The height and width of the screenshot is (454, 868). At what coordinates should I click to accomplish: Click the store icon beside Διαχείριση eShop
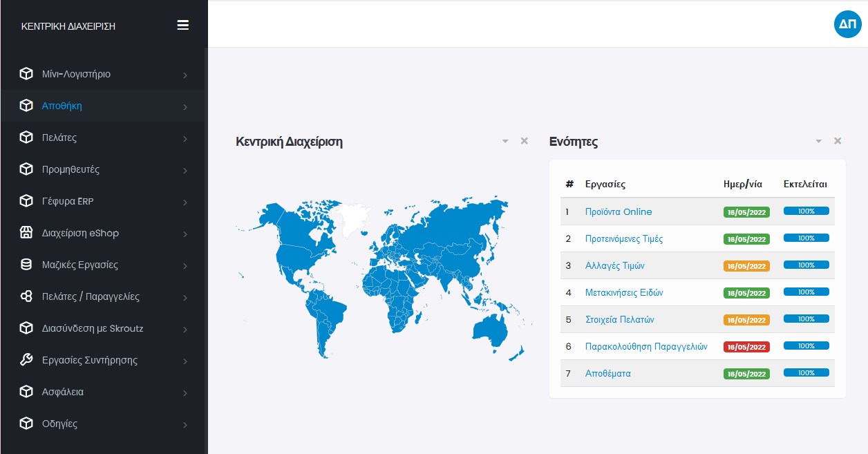pyautogui.click(x=26, y=233)
